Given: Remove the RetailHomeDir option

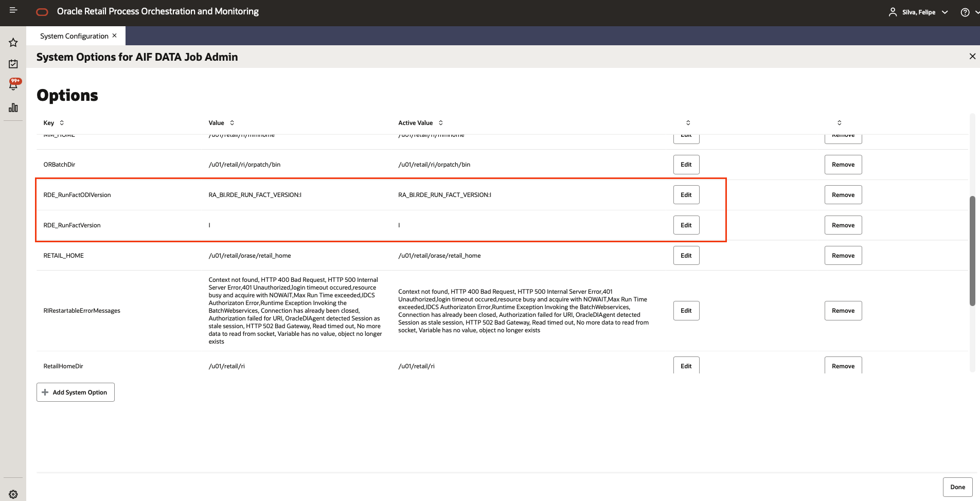Looking at the screenshot, I should tap(843, 365).
